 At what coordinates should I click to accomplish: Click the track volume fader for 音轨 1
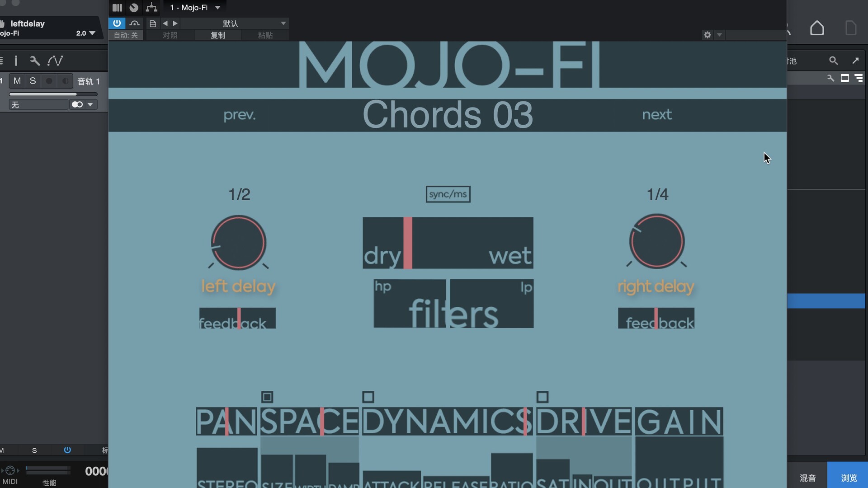tap(53, 94)
